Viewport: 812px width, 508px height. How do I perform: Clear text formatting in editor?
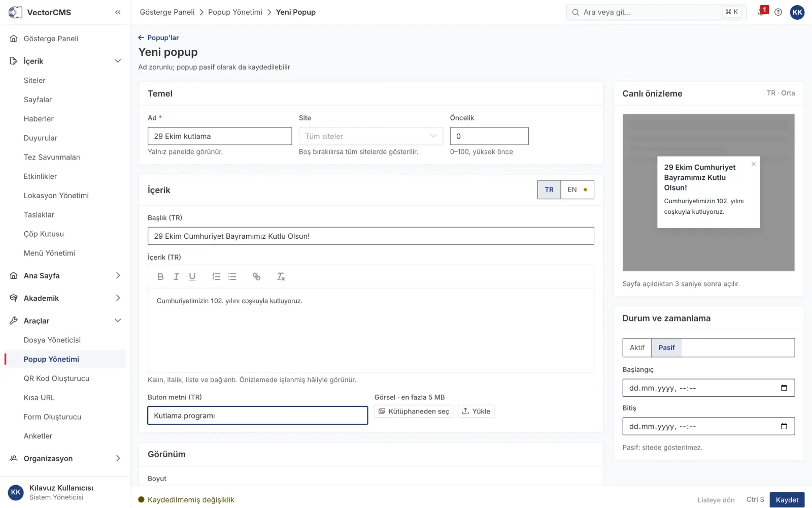281,277
